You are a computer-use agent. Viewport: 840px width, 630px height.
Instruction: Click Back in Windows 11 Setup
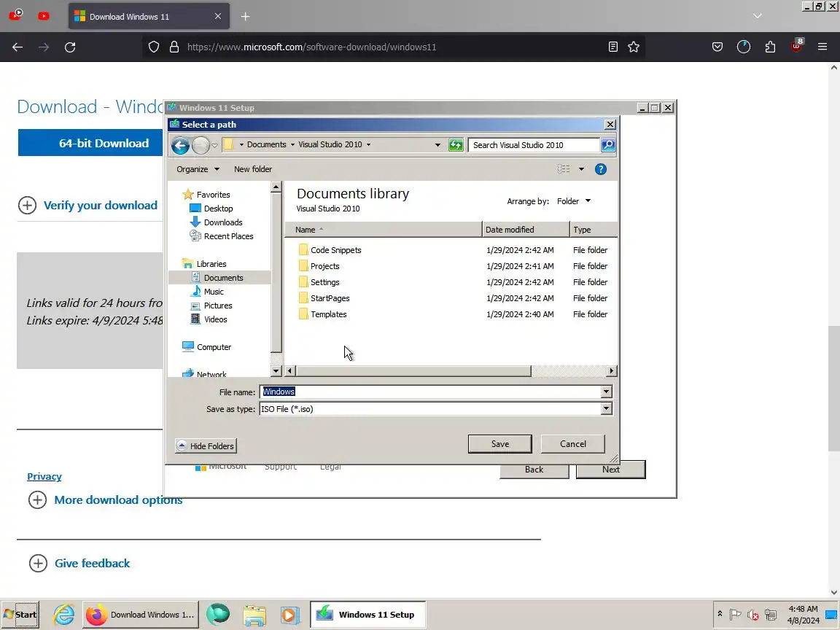534,470
